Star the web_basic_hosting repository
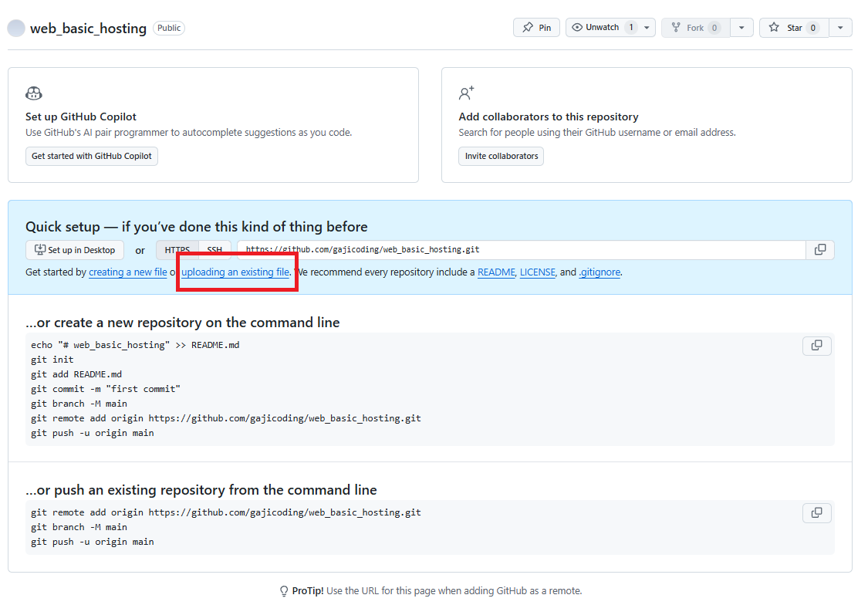The width and height of the screenshot is (868, 605). coord(794,28)
